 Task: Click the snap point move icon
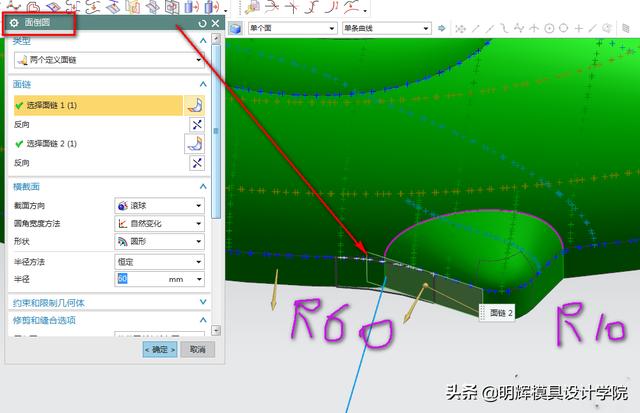coord(460,29)
